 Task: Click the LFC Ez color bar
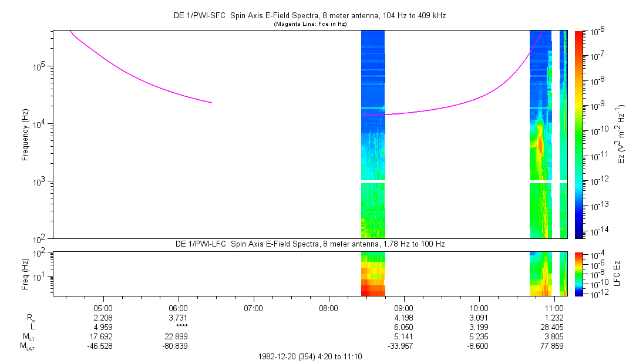pos(578,273)
